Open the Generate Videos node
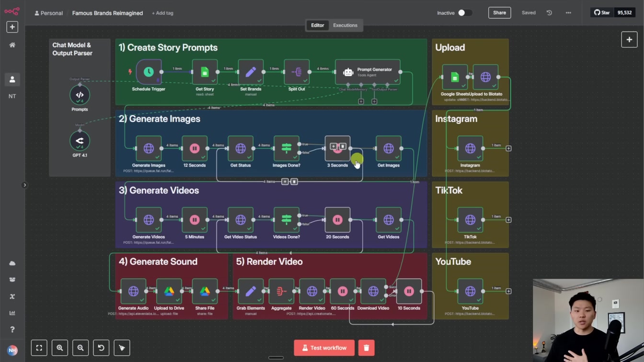The height and width of the screenshot is (362, 644). click(149, 220)
